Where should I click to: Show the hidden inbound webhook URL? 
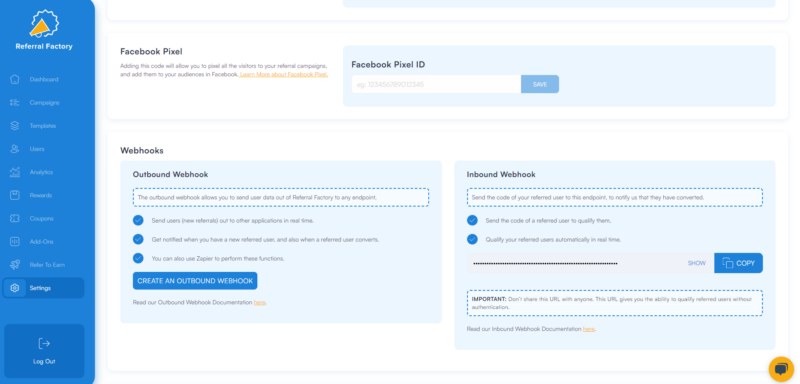pos(696,263)
